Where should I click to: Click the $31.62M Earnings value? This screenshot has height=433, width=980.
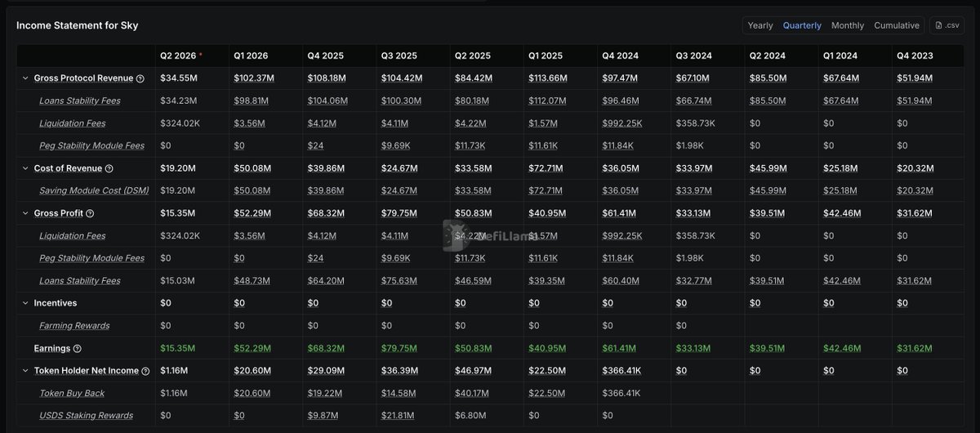[x=915, y=348]
